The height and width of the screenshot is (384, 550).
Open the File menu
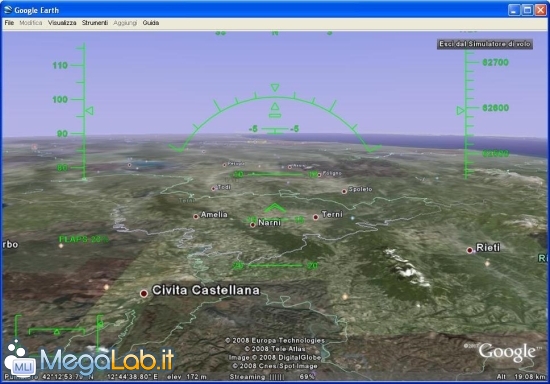pos(9,23)
